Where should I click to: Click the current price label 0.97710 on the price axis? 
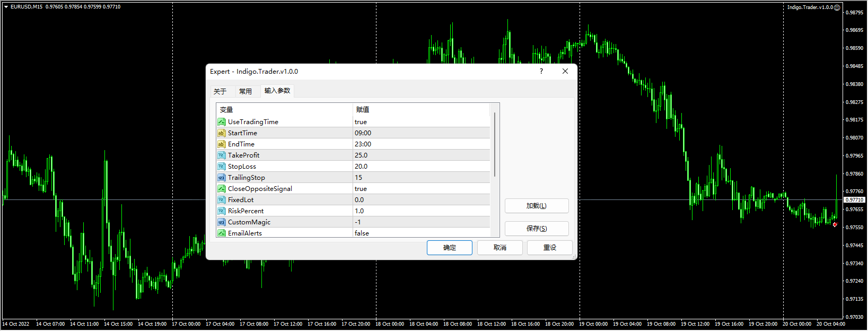[854, 200]
